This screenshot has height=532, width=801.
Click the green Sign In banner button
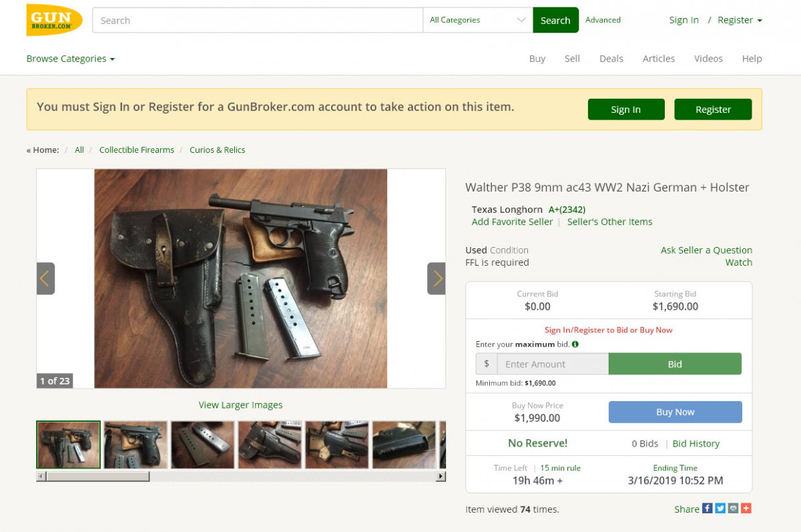pos(626,109)
